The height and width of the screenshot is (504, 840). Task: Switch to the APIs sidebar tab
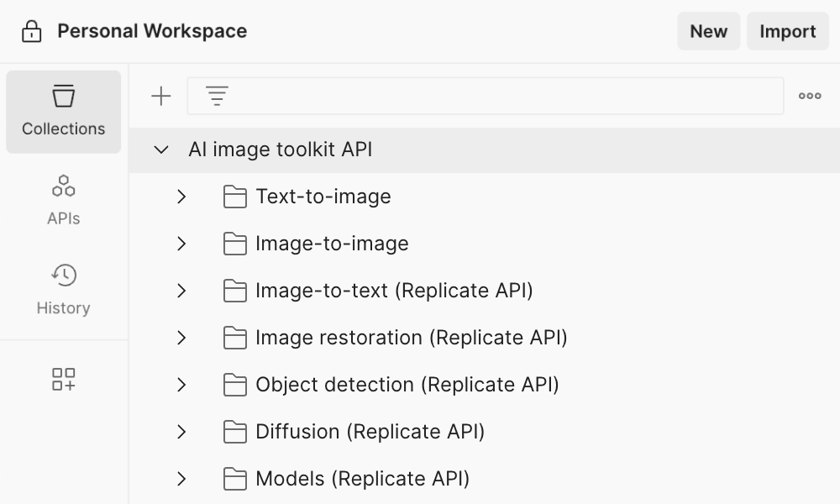(x=64, y=201)
